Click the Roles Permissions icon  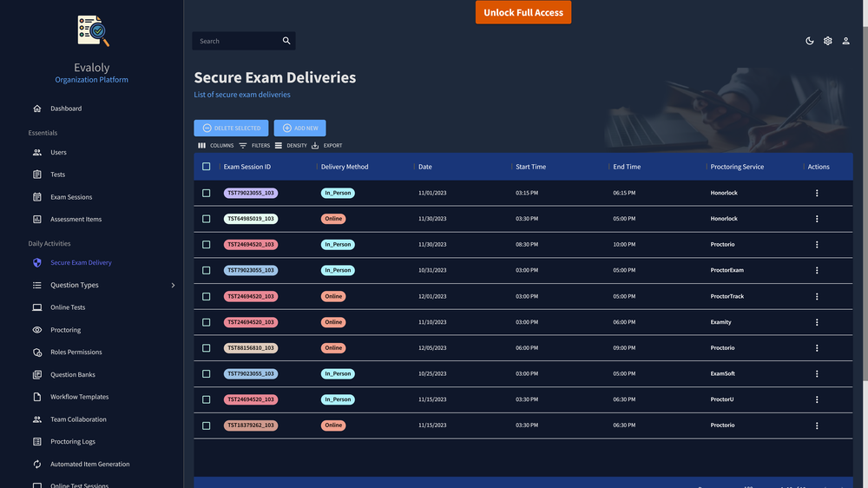coord(37,353)
